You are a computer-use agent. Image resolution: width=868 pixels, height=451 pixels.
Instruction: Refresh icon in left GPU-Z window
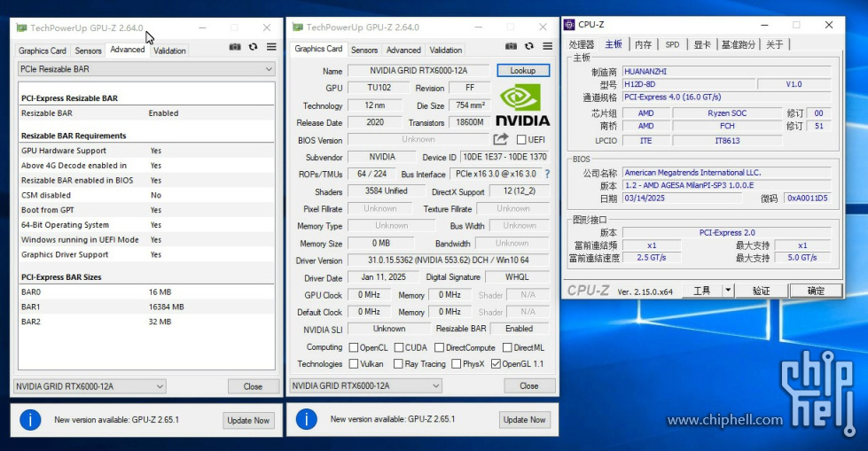253,47
